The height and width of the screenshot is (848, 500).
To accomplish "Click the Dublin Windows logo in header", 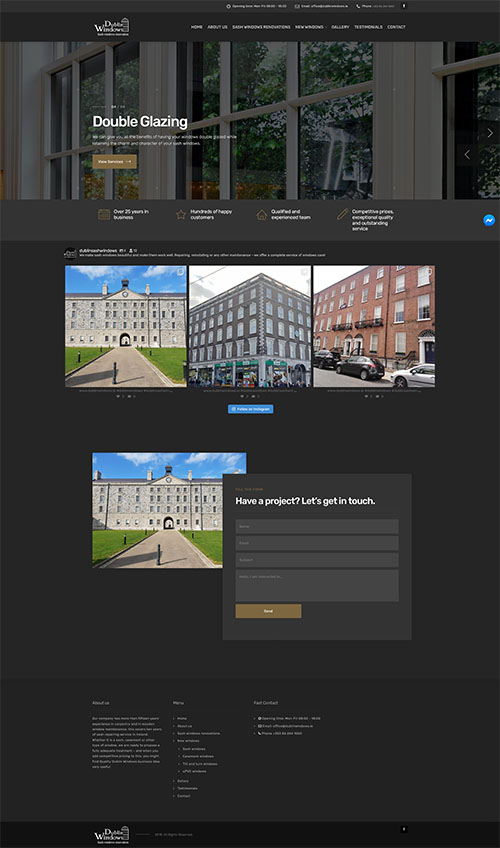I will pyautogui.click(x=112, y=27).
